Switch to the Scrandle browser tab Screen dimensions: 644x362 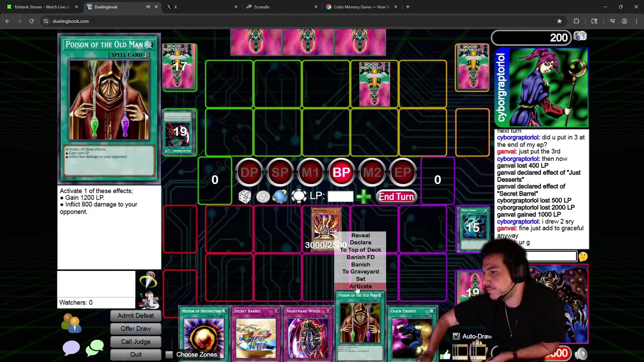[282, 7]
